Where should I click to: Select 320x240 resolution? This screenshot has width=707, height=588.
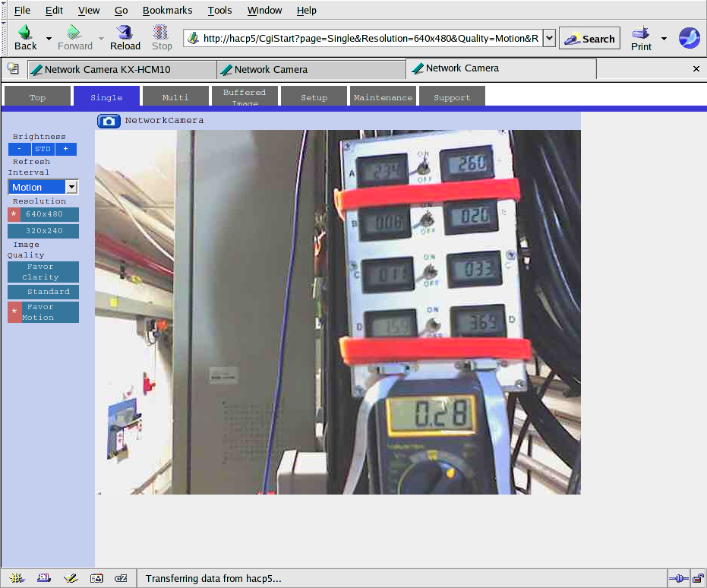(43, 231)
